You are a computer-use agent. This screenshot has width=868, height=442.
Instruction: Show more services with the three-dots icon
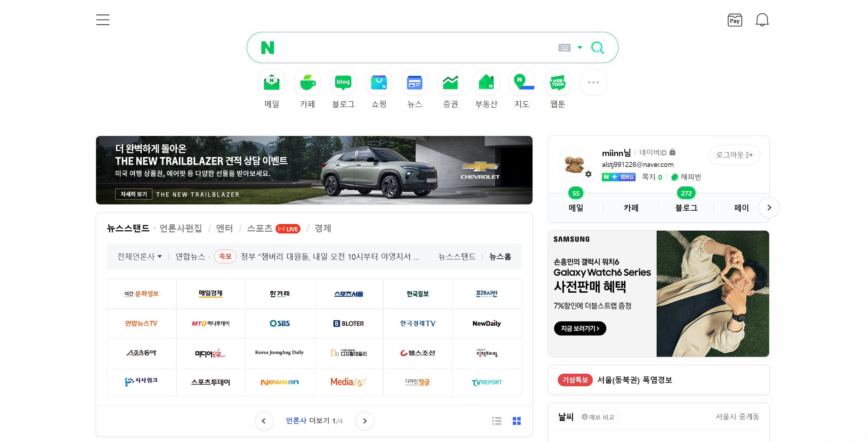(594, 83)
